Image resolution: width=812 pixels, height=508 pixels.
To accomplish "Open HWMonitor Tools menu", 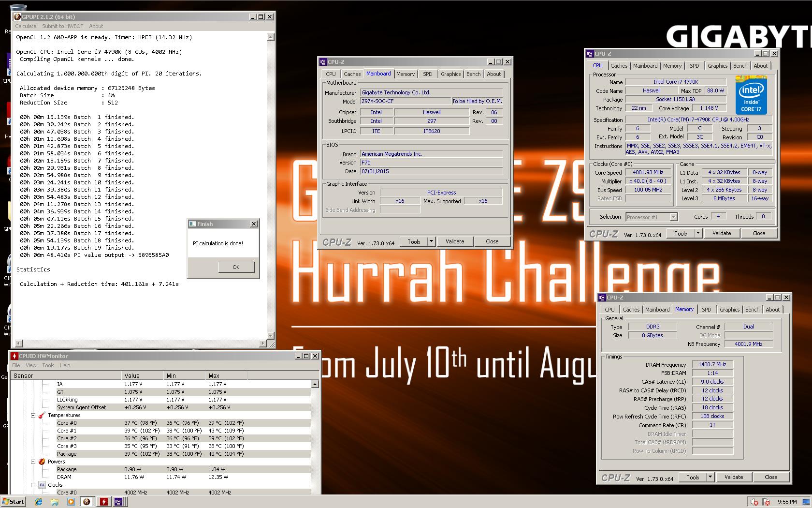I will [48, 365].
